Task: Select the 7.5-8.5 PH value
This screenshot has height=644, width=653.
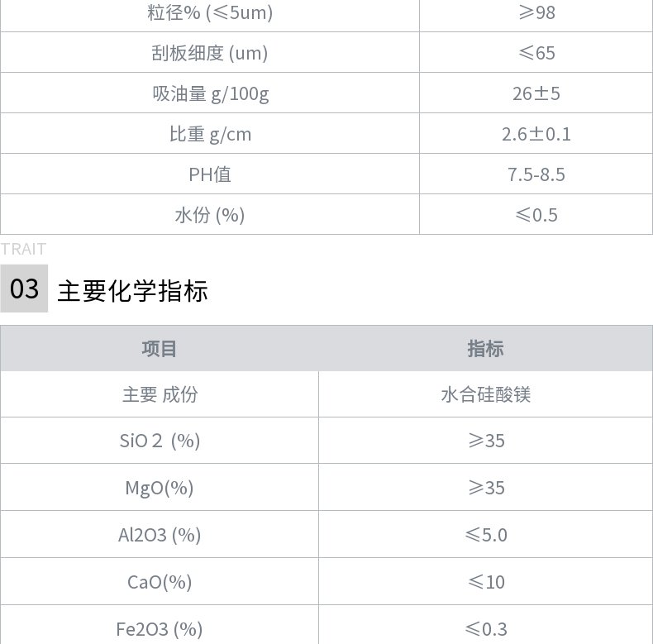Action: [536, 174]
